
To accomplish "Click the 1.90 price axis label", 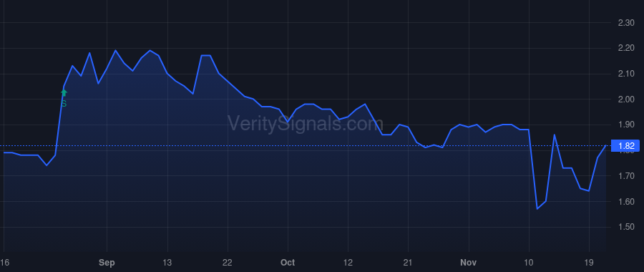I will pos(626,125).
